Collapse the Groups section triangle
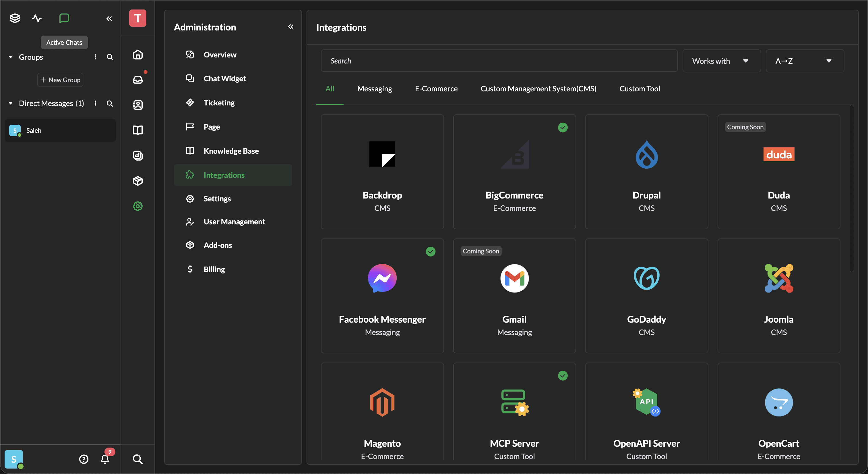 tap(11, 57)
